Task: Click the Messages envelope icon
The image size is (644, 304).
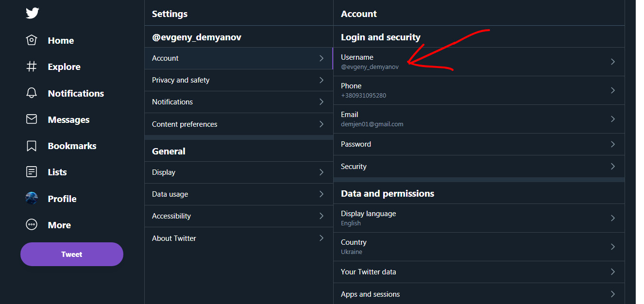Action: pyautogui.click(x=32, y=119)
